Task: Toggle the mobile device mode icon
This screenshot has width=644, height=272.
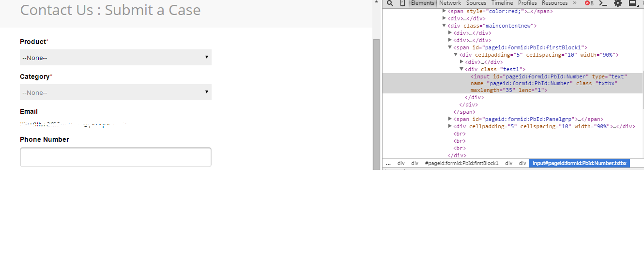Action: coord(402,3)
